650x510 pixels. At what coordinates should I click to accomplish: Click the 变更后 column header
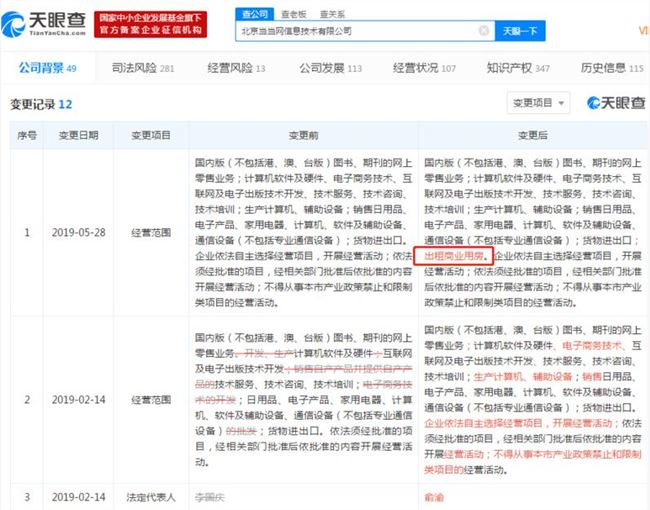tap(533, 135)
